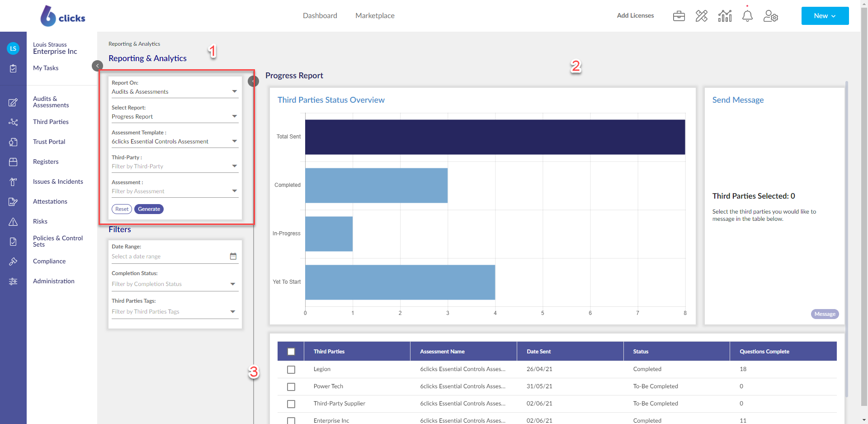Go to Dashboard tab
This screenshot has width=868, height=424.
coord(320,16)
